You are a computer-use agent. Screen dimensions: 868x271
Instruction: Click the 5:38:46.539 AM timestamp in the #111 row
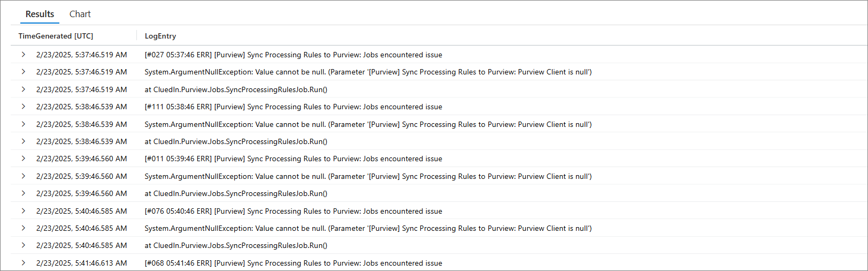click(82, 107)
